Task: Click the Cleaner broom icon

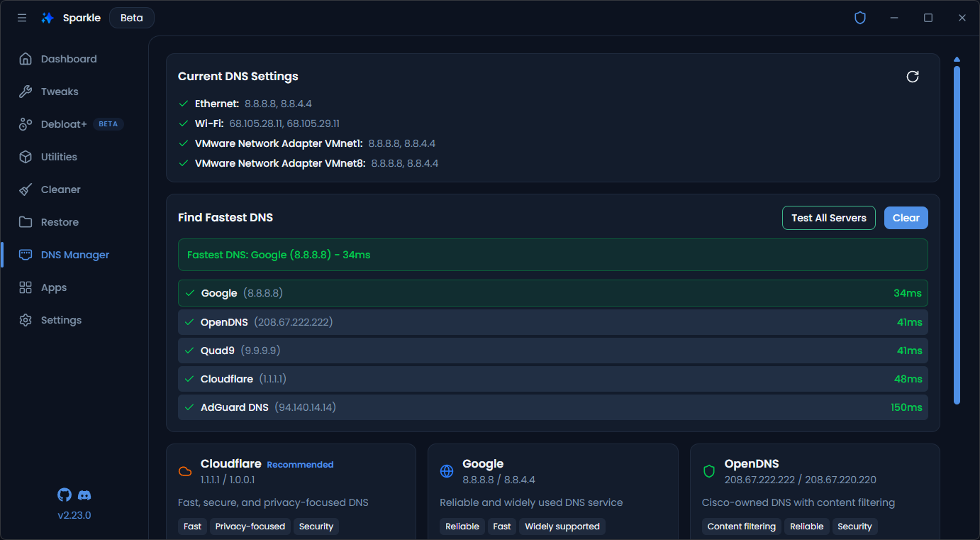Action: click(26, 189)
